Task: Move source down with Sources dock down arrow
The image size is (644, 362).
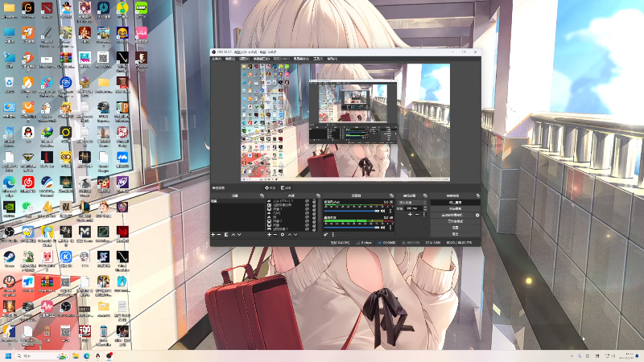Action: coord(295,235)
